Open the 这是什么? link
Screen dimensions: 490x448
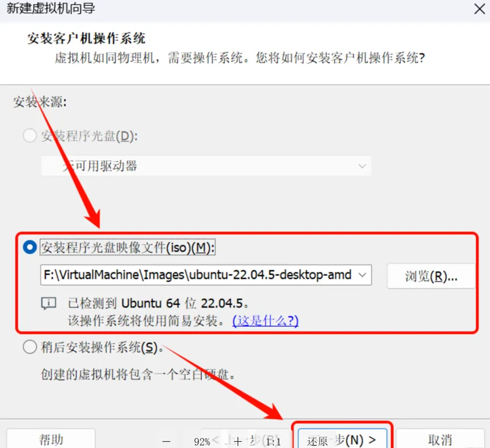coord(265,321)
